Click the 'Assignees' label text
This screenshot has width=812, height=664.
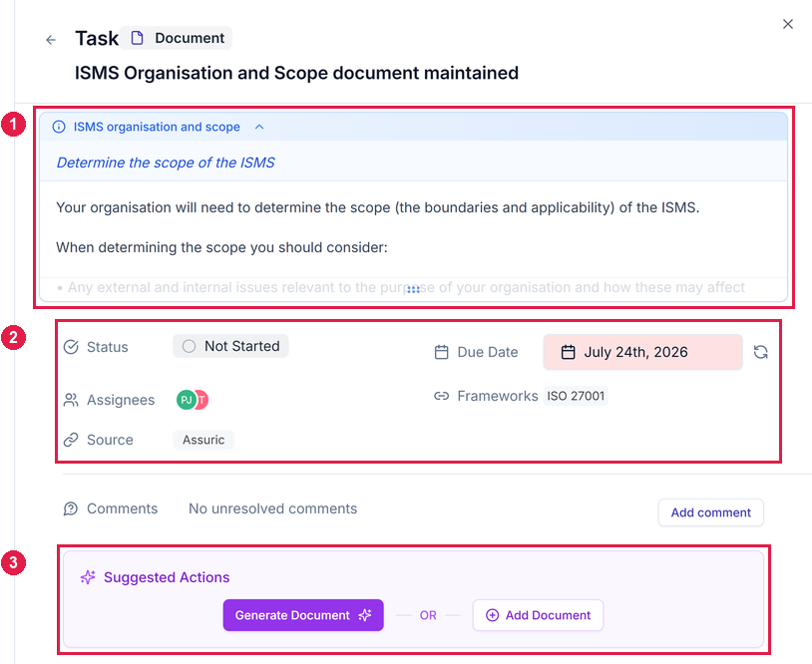coord(121,400)
